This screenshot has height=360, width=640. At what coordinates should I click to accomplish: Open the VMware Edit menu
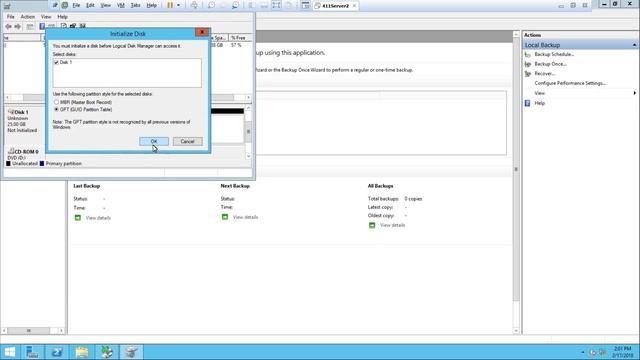90,5
